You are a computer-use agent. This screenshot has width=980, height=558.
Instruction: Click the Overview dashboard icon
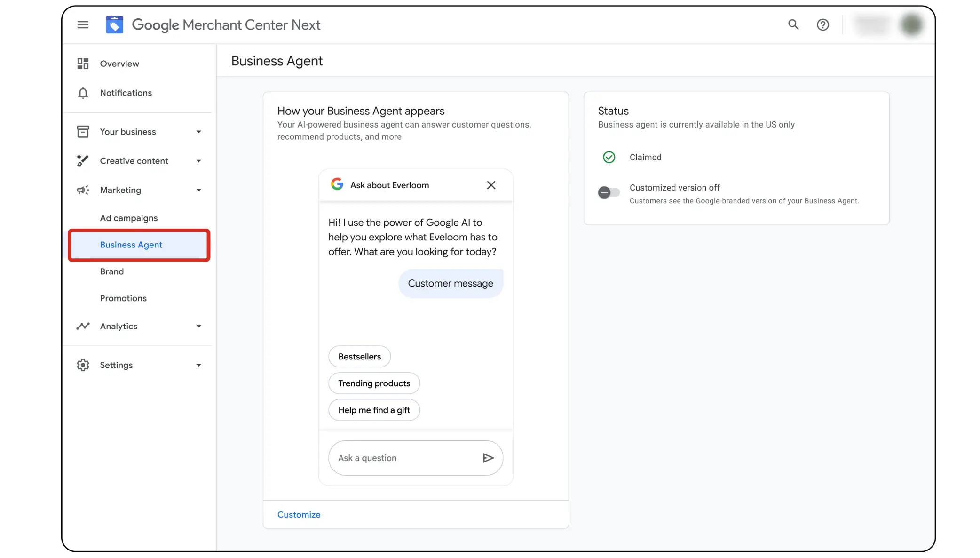(83, 64)
